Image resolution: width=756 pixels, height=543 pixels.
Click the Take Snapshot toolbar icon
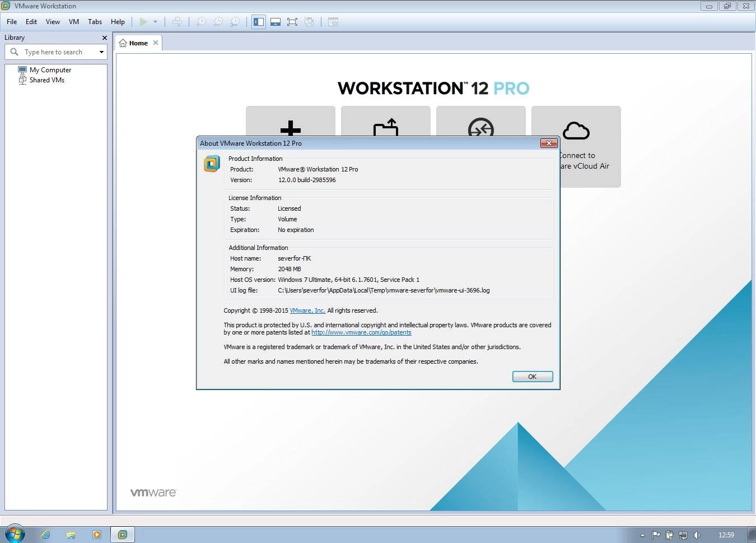[201, 22]
